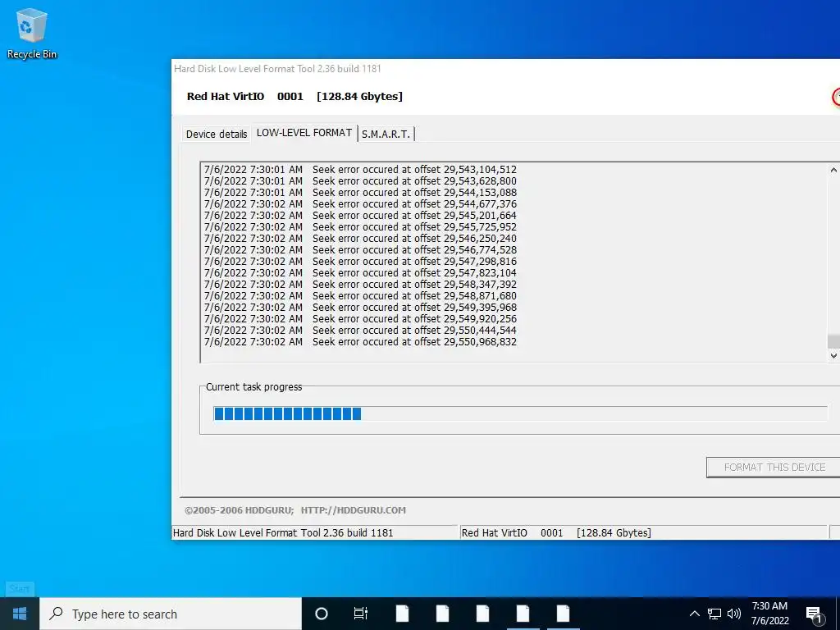Click the current task progress bar
Viewport: 840px width, 630px height.
coord(520,413)
